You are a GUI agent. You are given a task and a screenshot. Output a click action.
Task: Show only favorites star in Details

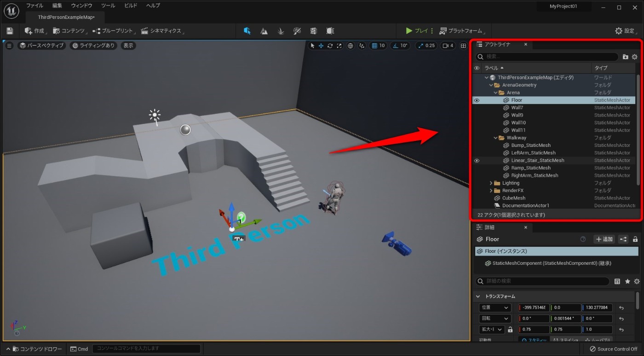(627, 281)
